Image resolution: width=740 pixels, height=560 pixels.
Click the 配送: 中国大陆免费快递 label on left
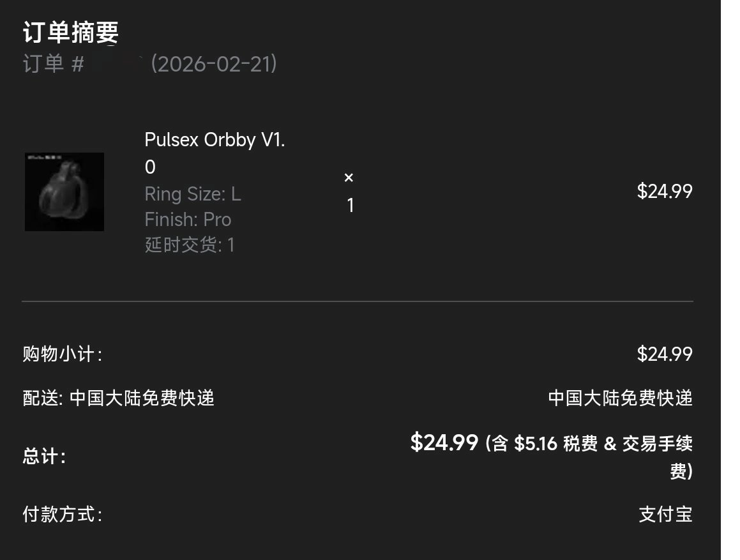coord(119,398)
